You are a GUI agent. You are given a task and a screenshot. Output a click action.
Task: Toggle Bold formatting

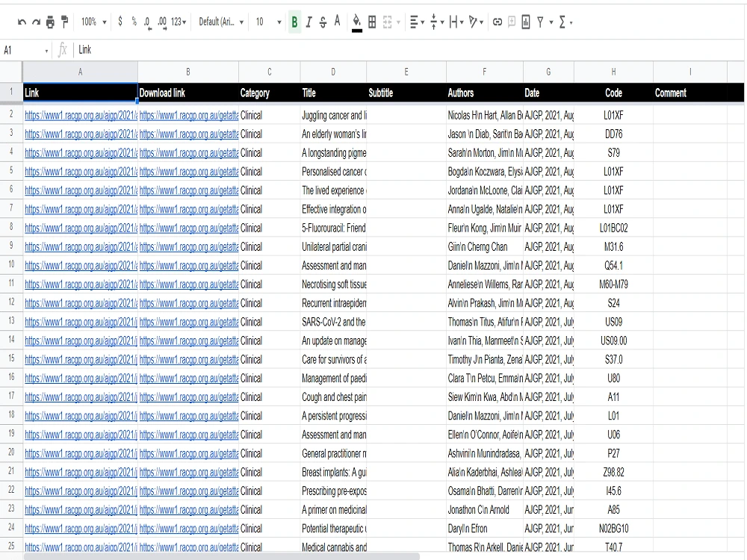(x=294, y=22)
